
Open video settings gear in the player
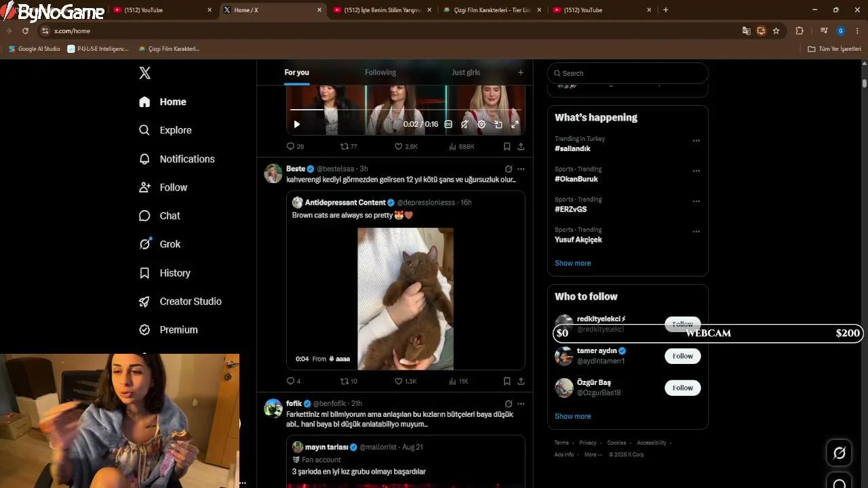point(481,124)
